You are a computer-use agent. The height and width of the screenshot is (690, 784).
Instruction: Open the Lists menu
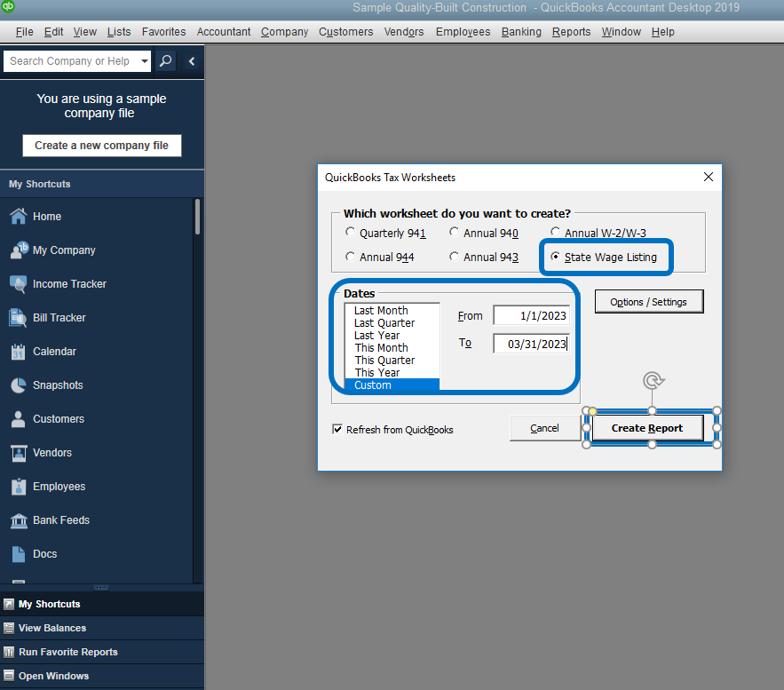[x=119, y=32]
